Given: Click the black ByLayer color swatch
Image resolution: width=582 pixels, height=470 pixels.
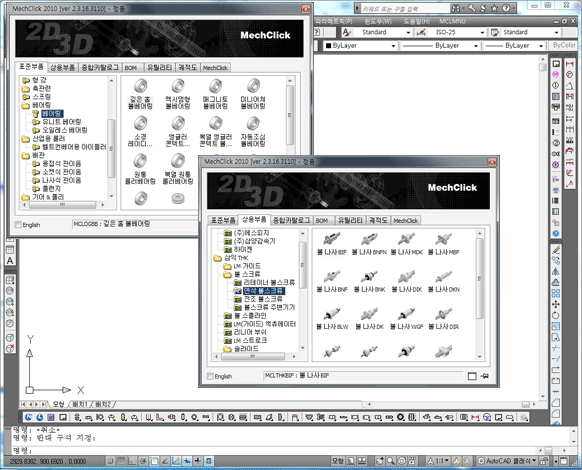Looking at the screenshot, I should pyautogui.click(x=328, y=46).
